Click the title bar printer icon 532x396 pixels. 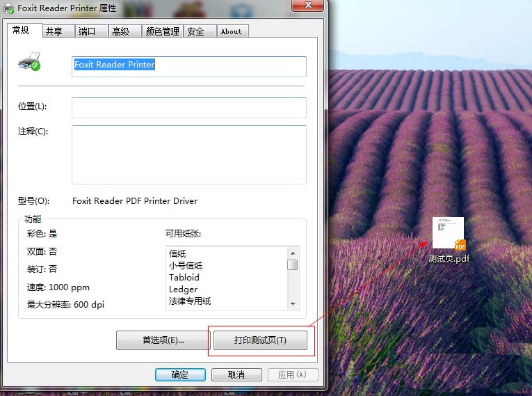click(8, 8)
